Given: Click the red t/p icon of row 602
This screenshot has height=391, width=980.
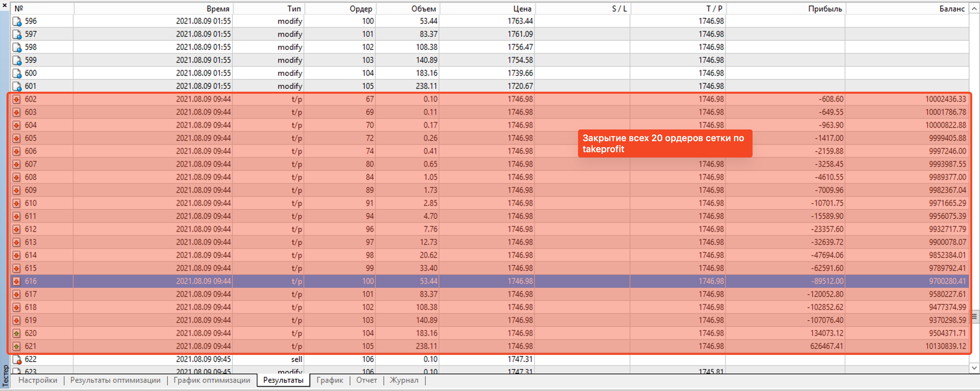Looking at the screenshot, I should coord(16,99).
